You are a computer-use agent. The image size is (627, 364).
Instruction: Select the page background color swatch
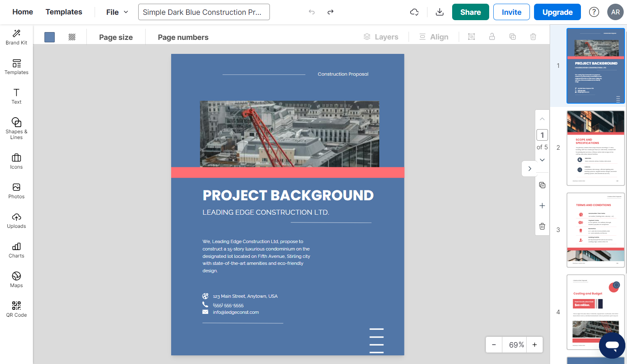click(49, 37)
